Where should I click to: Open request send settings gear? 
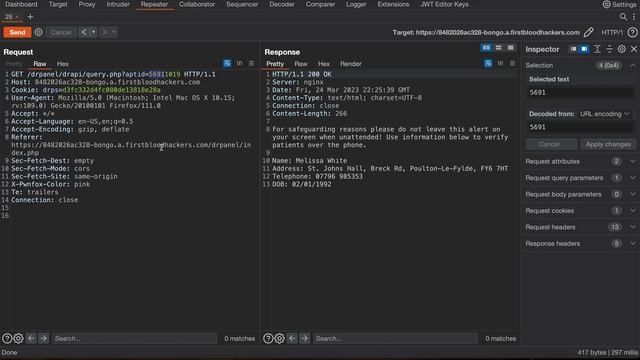pyautogui.click(x=38, y=32)
